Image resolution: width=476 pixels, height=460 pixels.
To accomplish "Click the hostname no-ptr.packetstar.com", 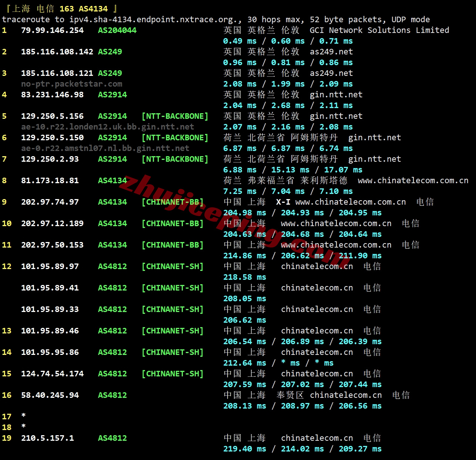I will point(71,84).
